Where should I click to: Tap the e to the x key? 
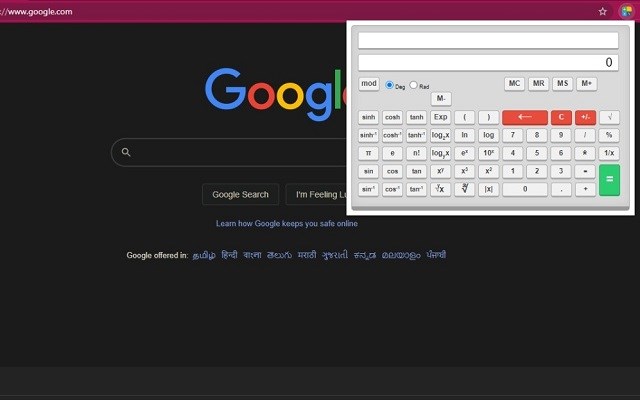tap(464, 153)
